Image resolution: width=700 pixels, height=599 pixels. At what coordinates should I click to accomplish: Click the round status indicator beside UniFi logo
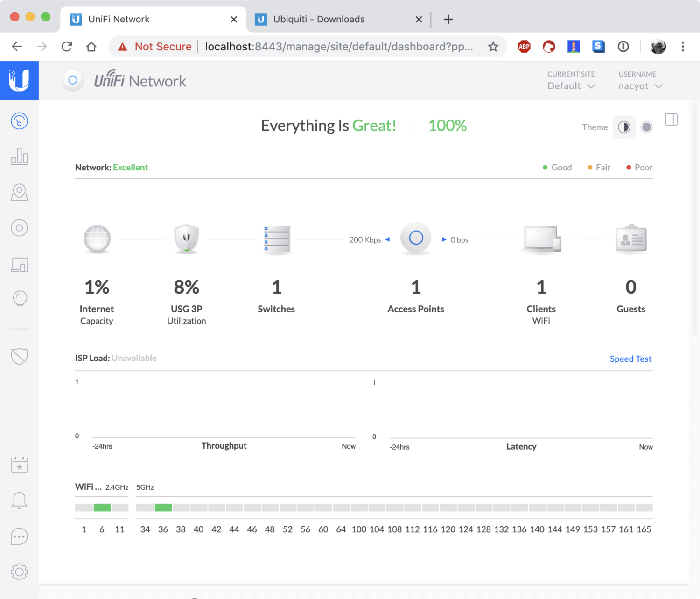click(73, 80)
